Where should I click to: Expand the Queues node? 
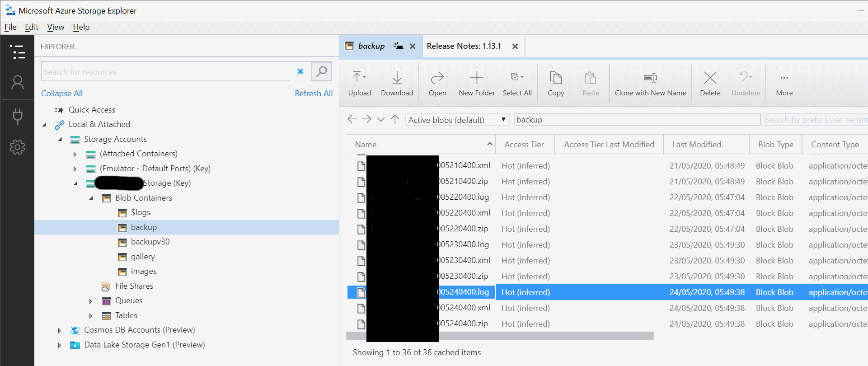(91, 301)
